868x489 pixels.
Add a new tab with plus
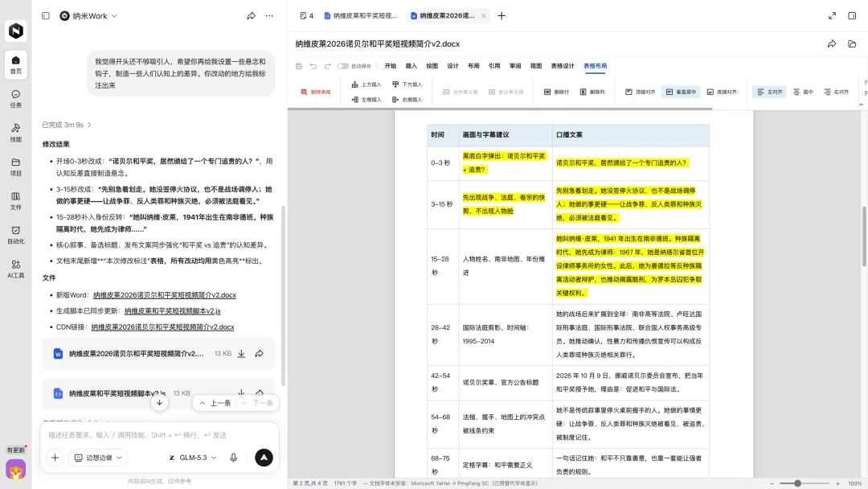click(x=502, y=16)
